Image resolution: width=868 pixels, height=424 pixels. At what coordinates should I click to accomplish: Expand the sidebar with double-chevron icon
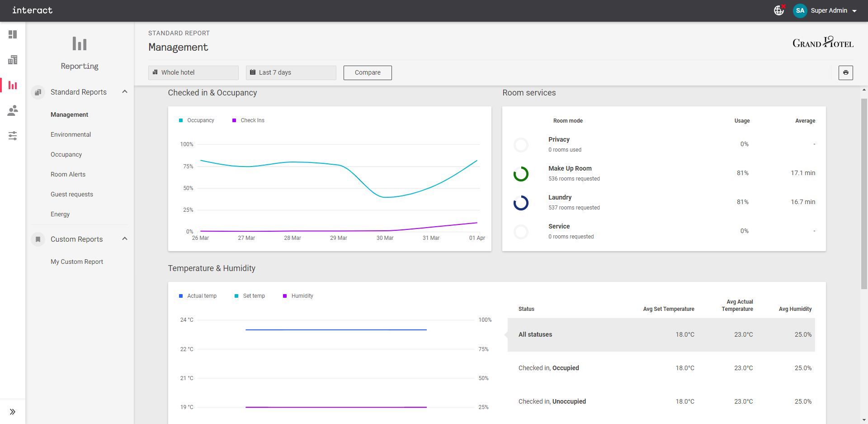tap(13, 412)
